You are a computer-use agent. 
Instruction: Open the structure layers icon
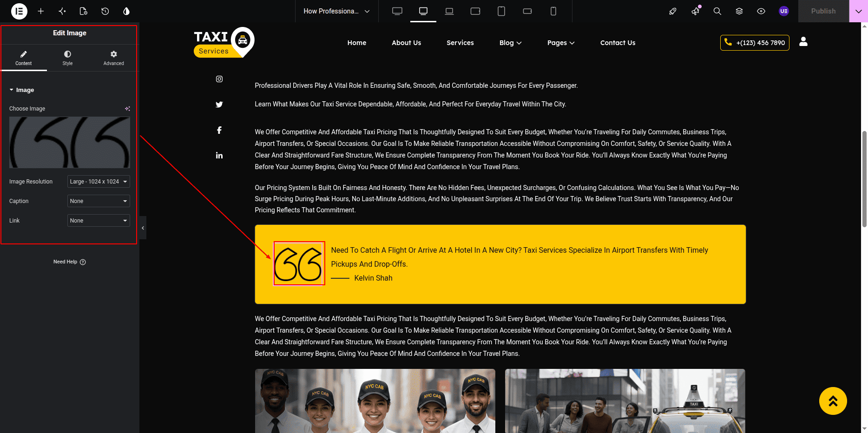[x=739, y=11]
